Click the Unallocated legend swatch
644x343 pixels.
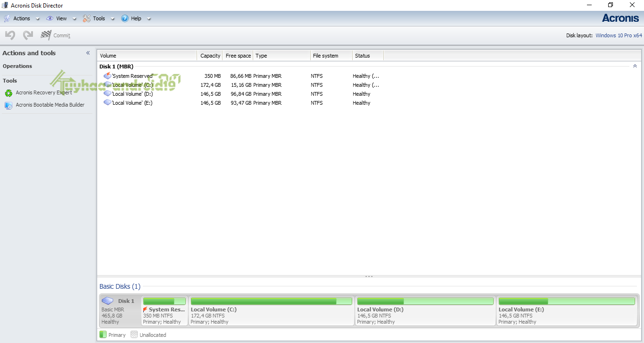(x=134, y=335)
